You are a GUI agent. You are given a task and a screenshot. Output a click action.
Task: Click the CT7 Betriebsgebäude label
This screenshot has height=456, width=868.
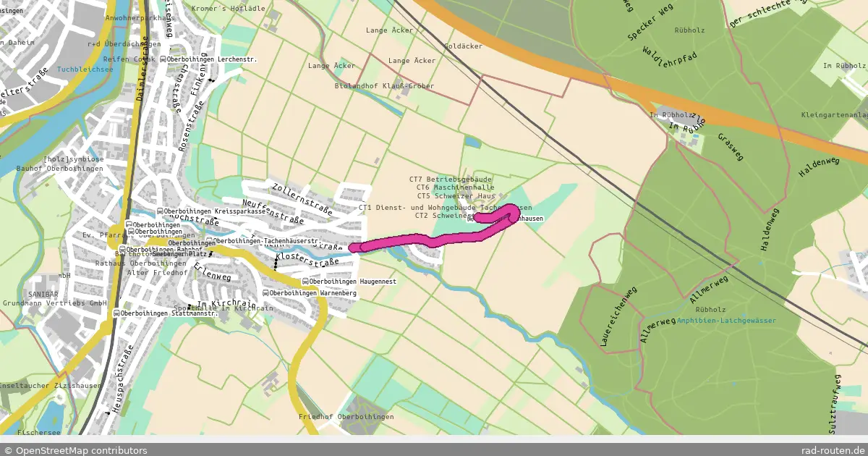tap(451, 179)
